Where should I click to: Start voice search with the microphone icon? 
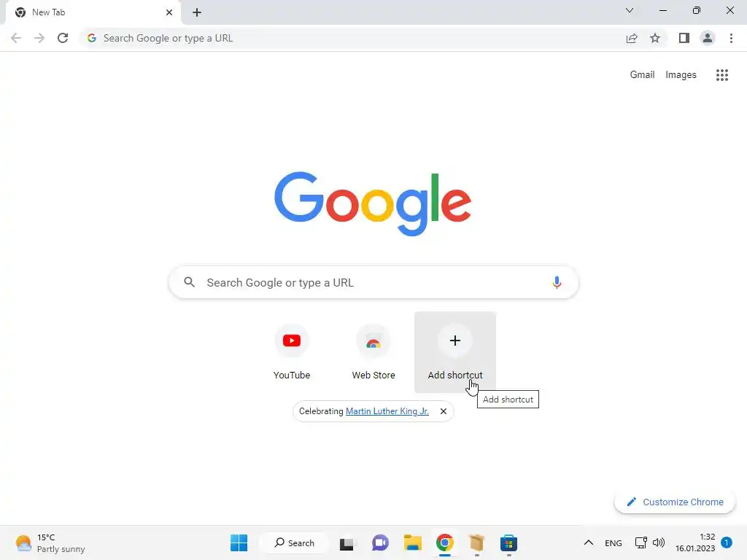click(557, 282)
